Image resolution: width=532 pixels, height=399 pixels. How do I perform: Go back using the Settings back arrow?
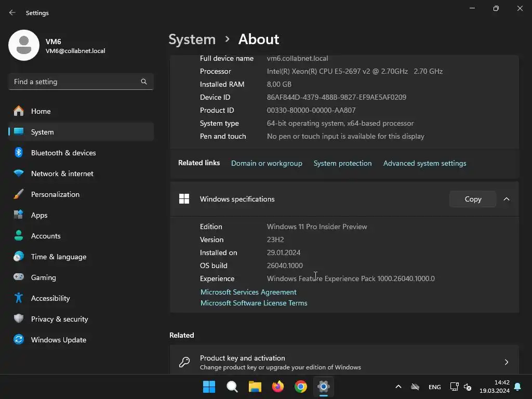tap(12, 12)
